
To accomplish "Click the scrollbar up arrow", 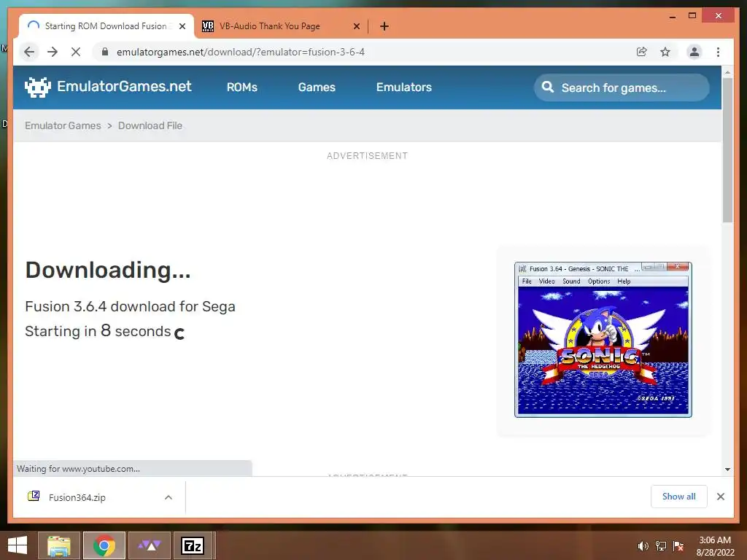I will point(727,72).
